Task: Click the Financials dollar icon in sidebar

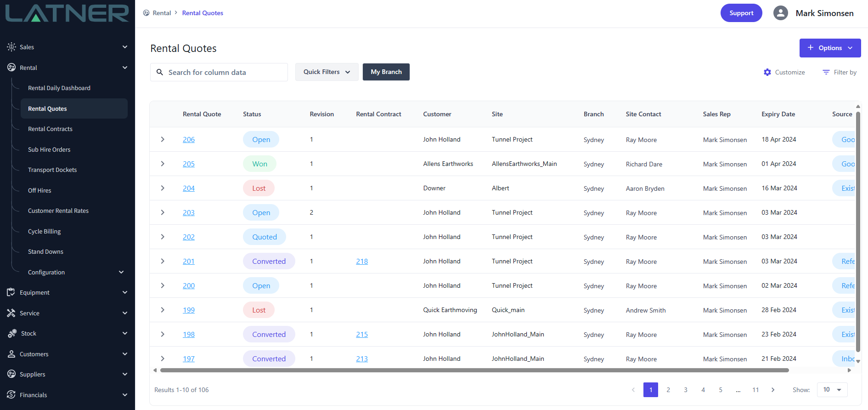Action: coord(11,395)
